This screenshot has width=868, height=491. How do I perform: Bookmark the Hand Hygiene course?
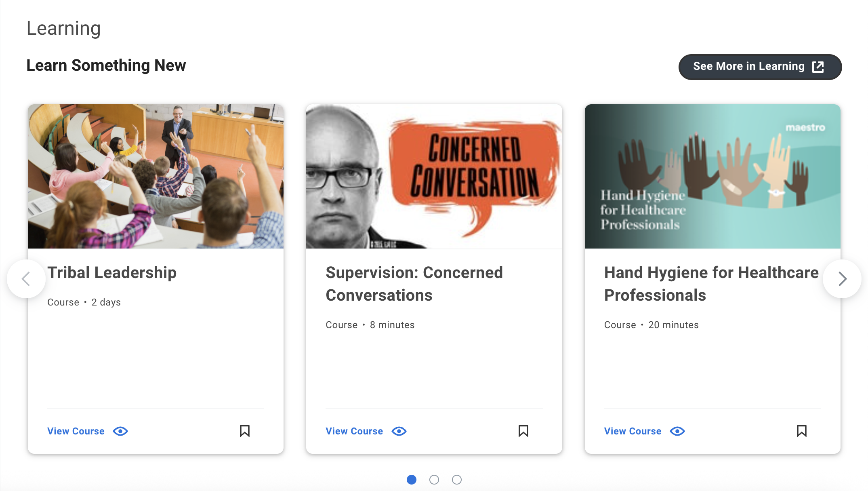coord(802,431)
